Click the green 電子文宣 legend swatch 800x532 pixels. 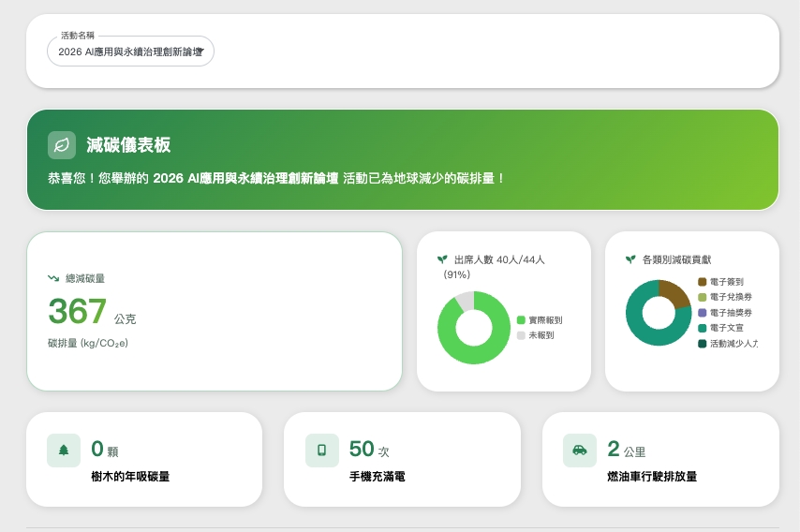point(703,328)
